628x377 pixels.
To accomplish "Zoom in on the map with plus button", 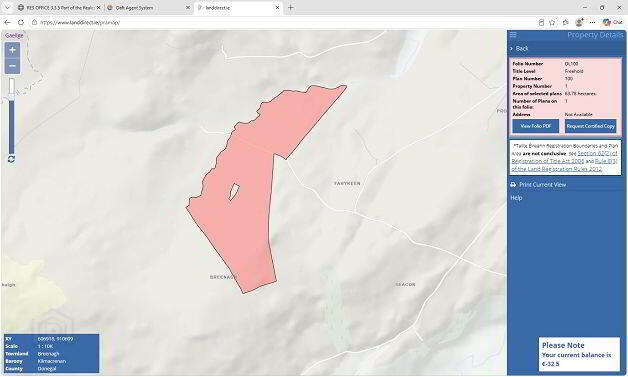I will tap(12, 50).
